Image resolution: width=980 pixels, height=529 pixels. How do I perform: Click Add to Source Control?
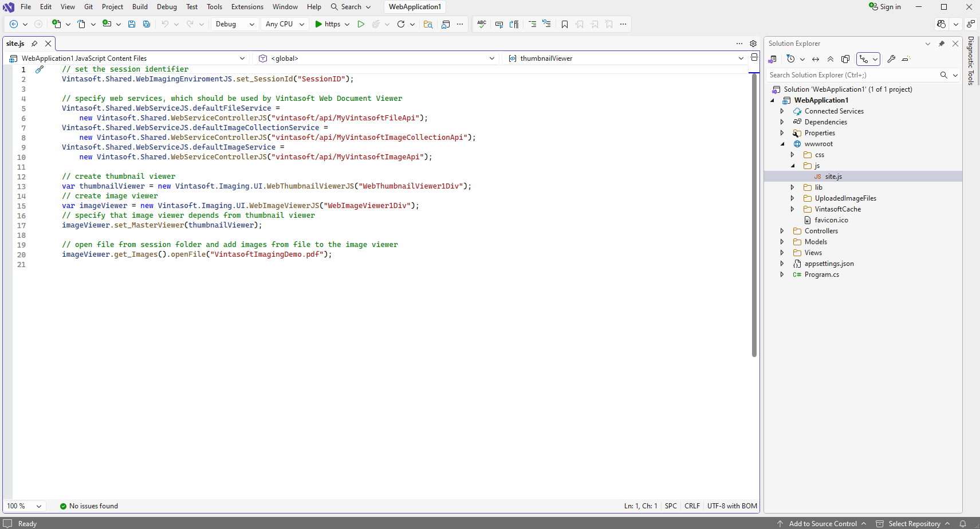coord(822,524)
